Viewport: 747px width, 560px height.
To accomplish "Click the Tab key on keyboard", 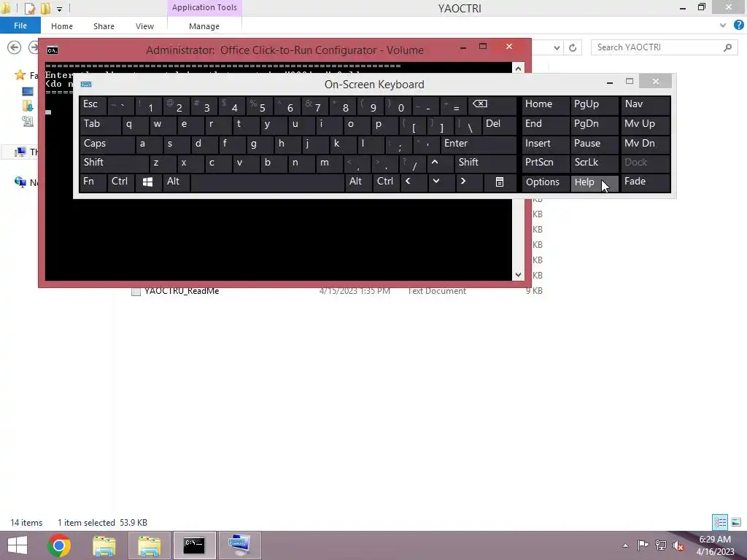I will 100,125.
